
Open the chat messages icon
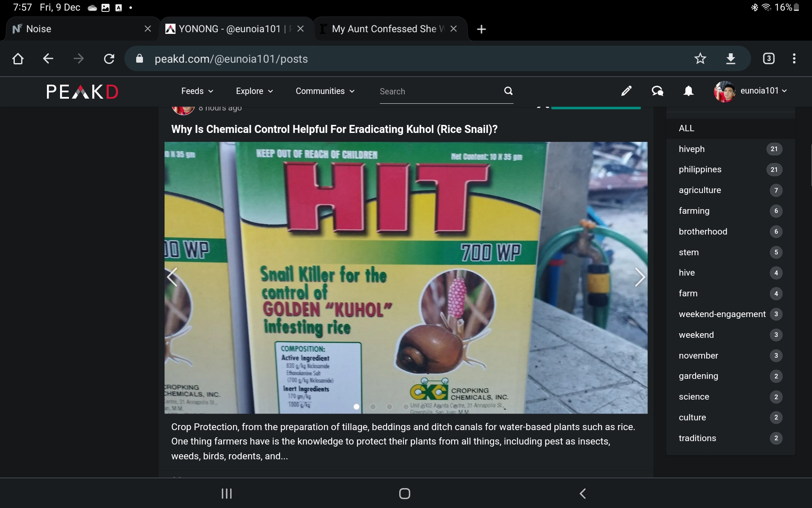click(x=658, y=91)
